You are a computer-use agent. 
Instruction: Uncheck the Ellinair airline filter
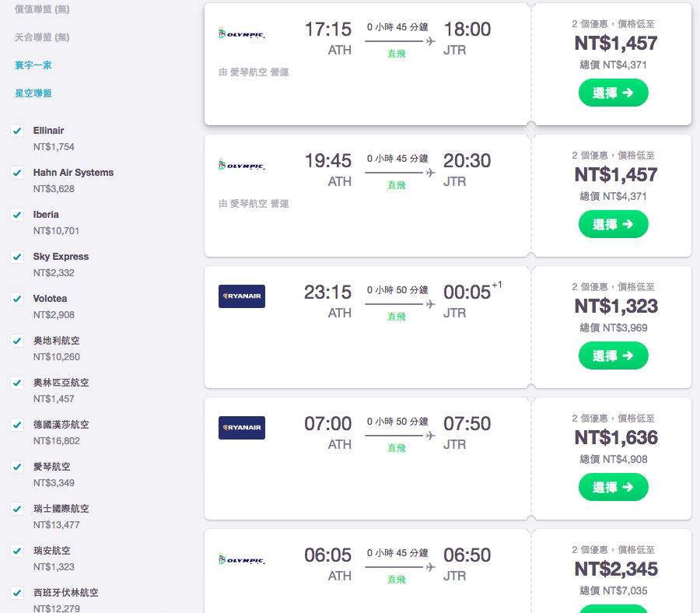tap(17, 131)
